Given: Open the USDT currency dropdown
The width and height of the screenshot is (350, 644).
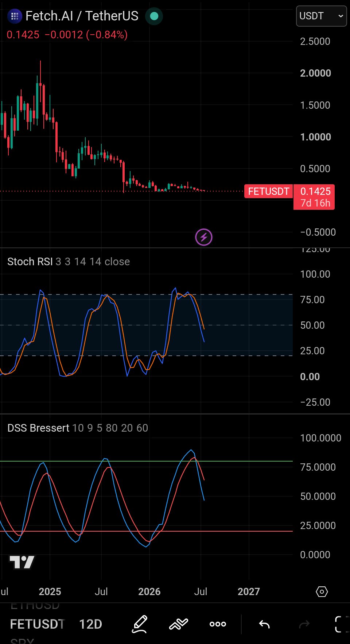Looking at the screenshot, I should [321, 16].
